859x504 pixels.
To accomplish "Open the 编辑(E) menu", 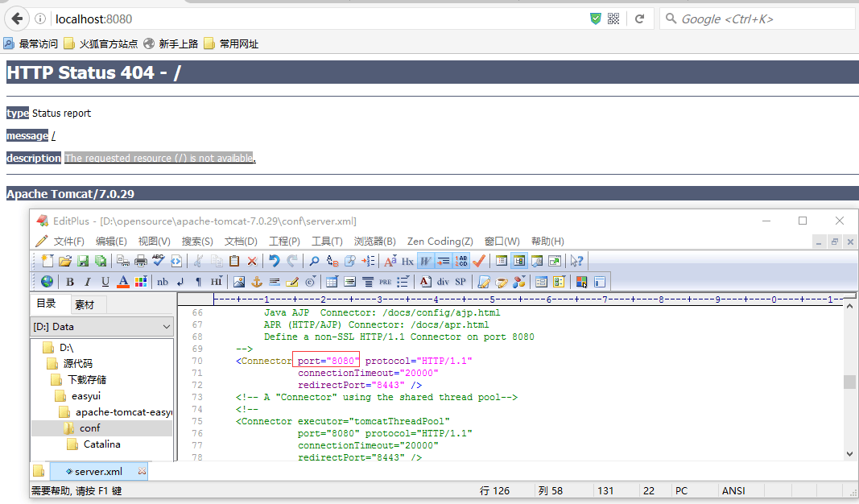I will [x=111, y=241].
